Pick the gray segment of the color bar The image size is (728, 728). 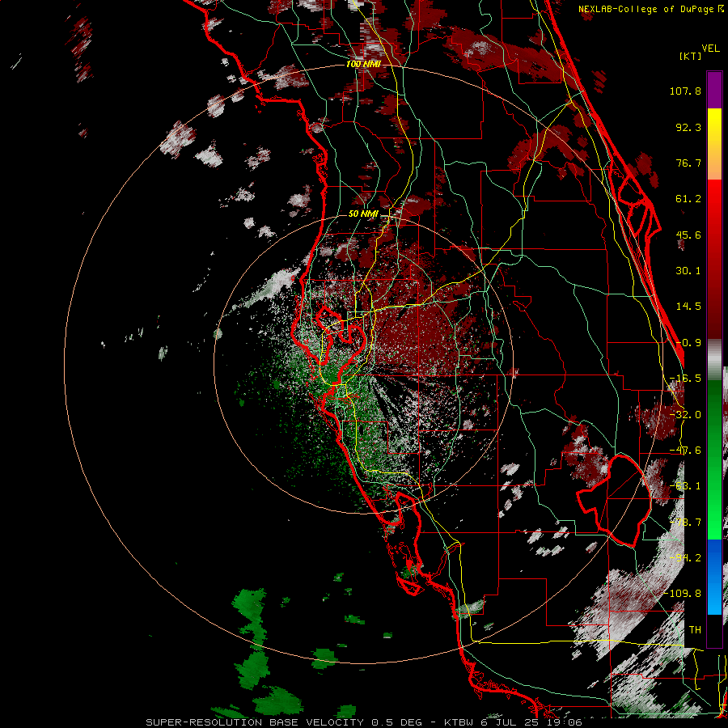point(714,359)
